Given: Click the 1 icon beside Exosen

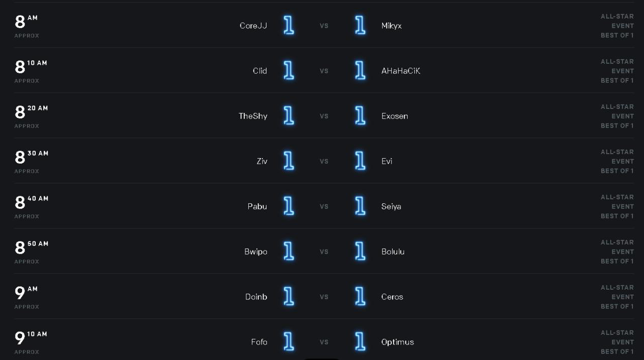Looking at the screenshot, I should (x=360, y=116).
